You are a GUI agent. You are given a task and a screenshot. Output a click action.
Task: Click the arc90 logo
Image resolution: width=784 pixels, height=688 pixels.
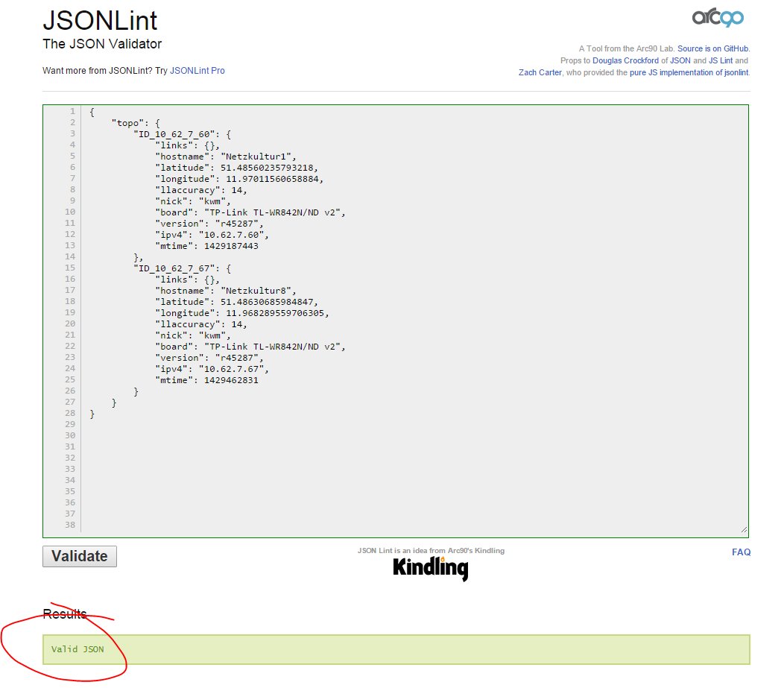718,17
